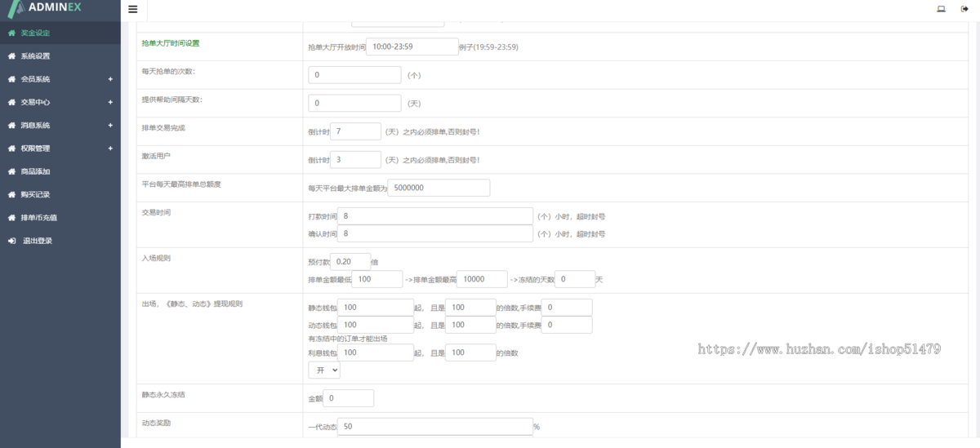Open the 消息系统 sidebar menu
Screen dimensions: 980x448
point(60,125)
